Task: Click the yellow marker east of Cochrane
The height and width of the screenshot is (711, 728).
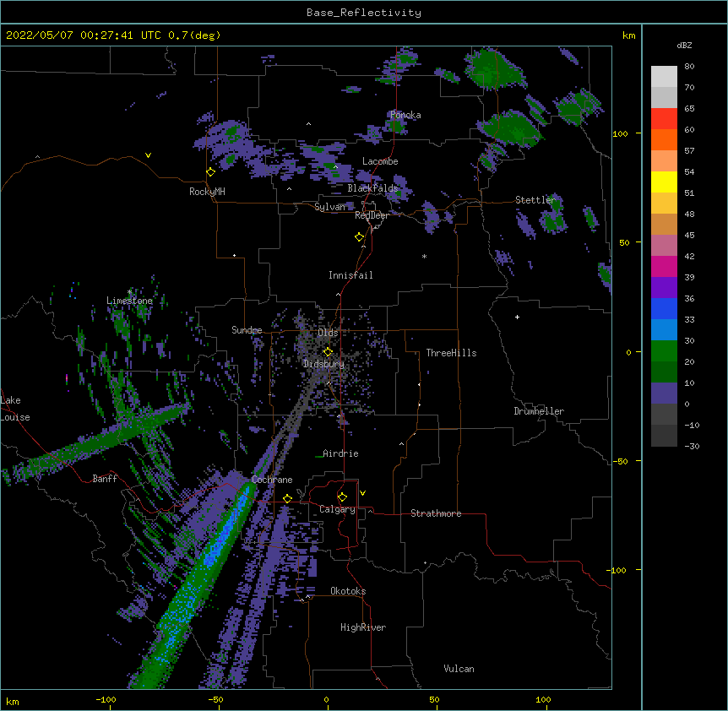Action: 287,498
